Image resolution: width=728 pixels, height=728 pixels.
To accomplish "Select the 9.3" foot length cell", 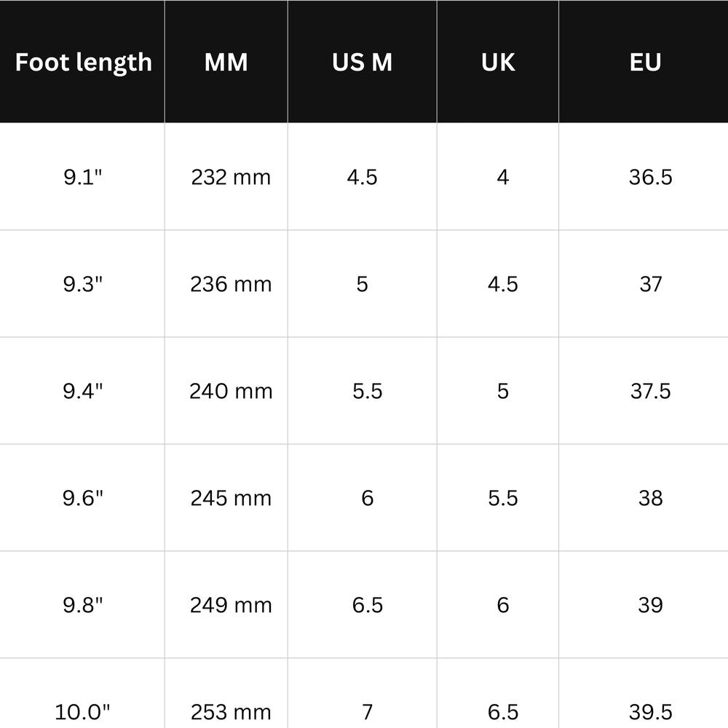I will [82, 284].
